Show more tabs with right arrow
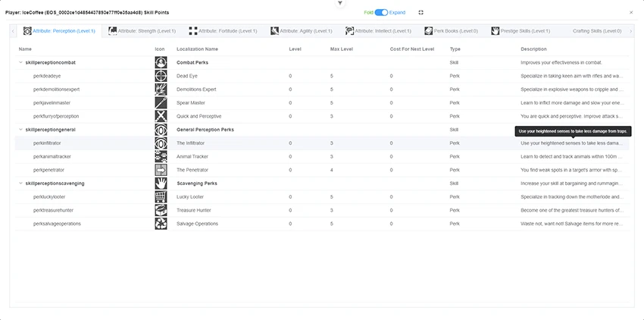This screenshot has height=320, width=644. tap(631, 31)
